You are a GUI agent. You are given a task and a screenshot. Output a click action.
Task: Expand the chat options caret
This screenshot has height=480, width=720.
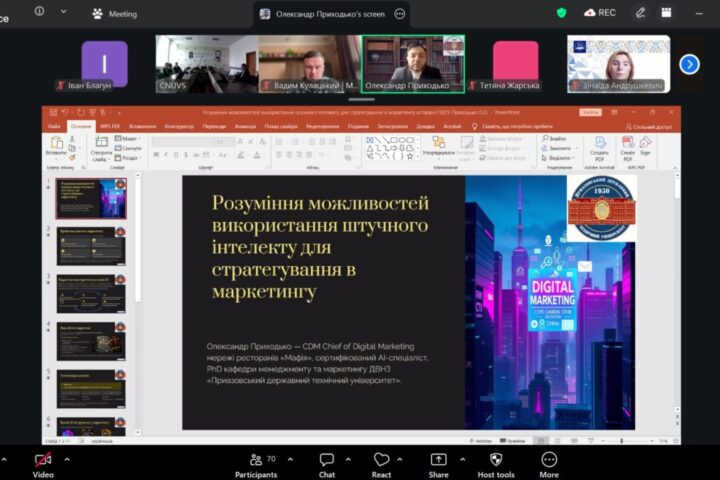[350, 459]
